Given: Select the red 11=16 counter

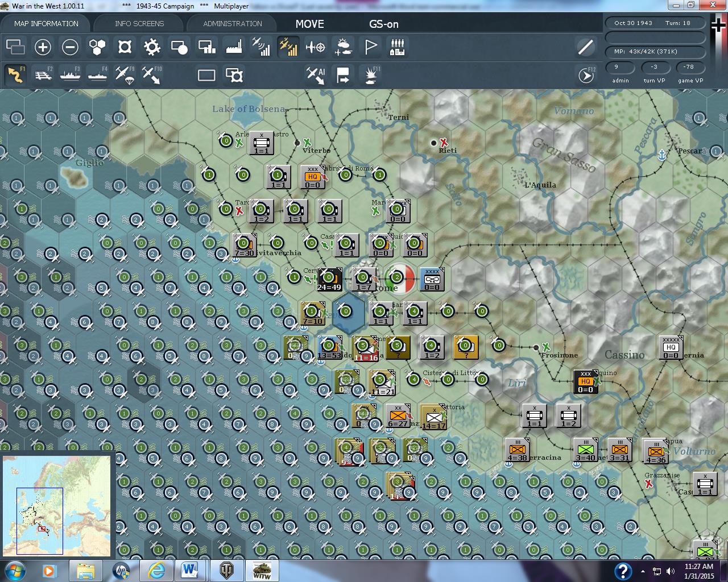Looking at the screenshot, I should (x=366, y=349).
